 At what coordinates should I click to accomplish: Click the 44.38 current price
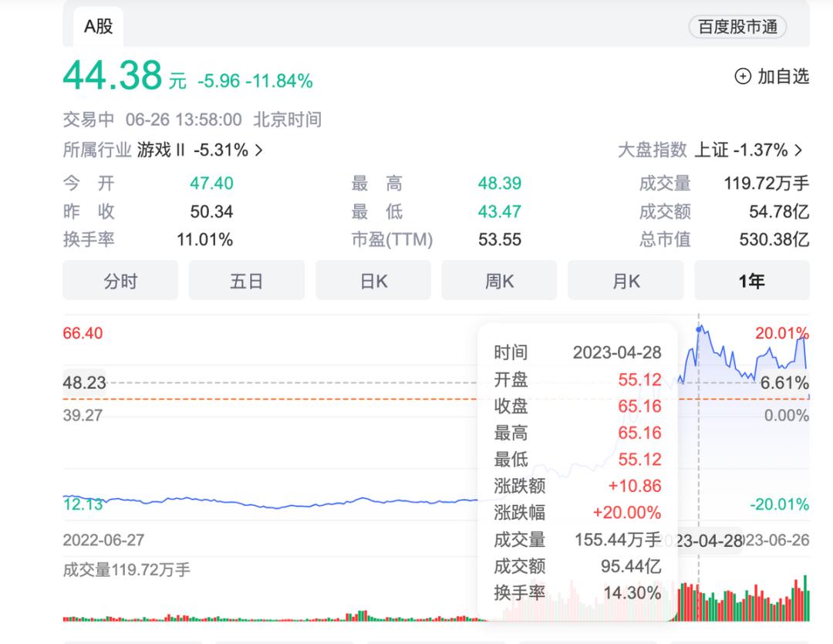[x=113, y=76]
